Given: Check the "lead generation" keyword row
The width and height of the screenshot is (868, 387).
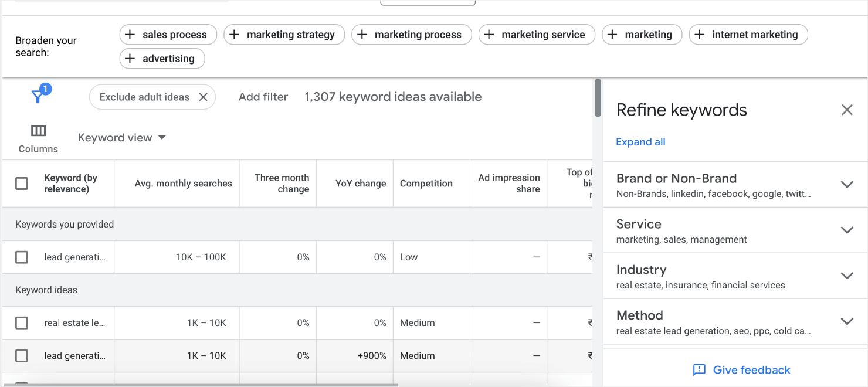Looking at the screenshot, I should tap(22, 257).
